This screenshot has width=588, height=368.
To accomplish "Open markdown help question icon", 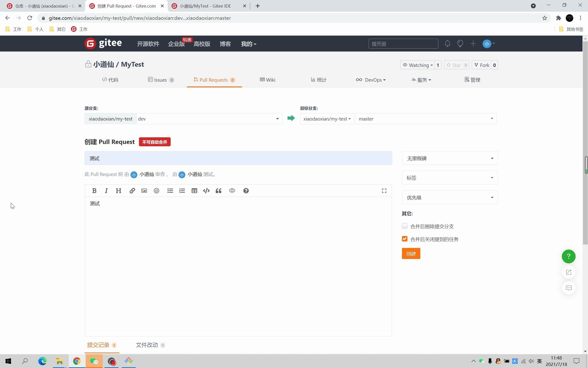I will 246,191.
